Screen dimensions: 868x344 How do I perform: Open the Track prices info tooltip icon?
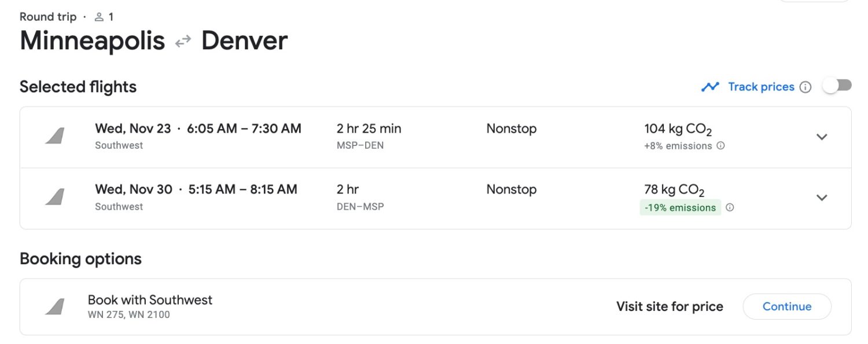pyautogui.click(x=807, y=87)
